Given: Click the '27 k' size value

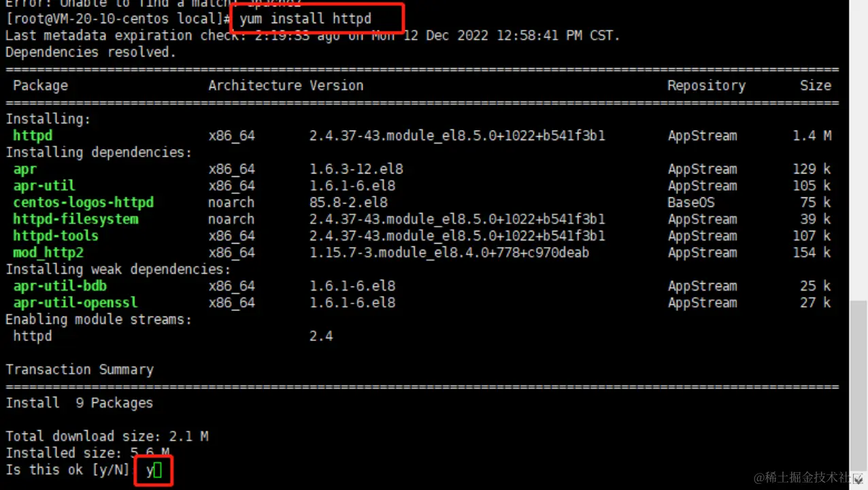Looking at the screenshot, I should [x=816, y=303].
